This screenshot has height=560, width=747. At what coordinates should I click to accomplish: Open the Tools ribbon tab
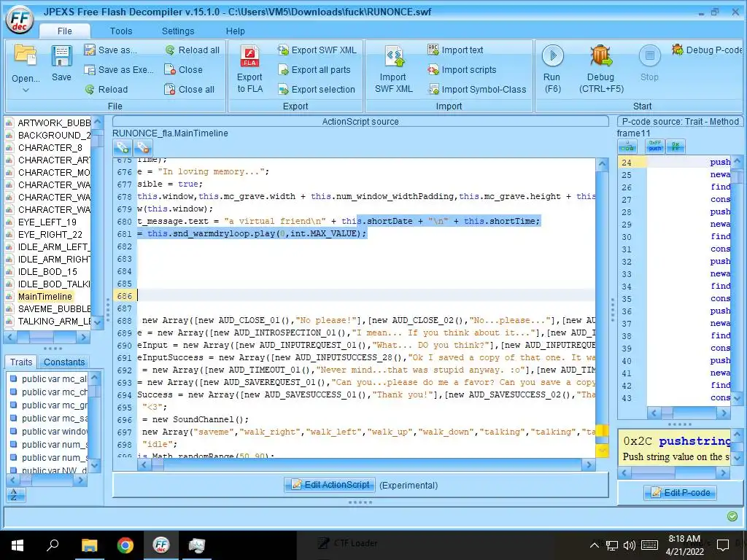pyautogui.click(x=121, y=31)
